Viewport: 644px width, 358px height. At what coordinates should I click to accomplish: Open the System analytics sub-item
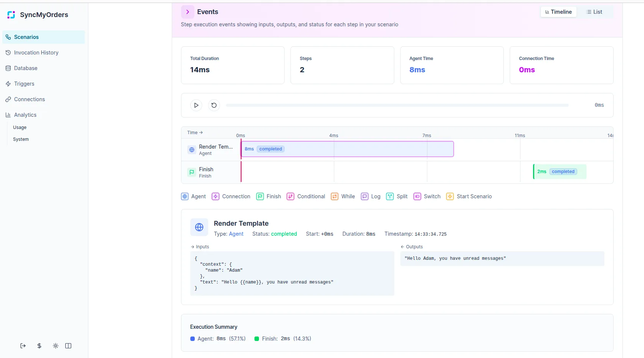click(21, 139)
